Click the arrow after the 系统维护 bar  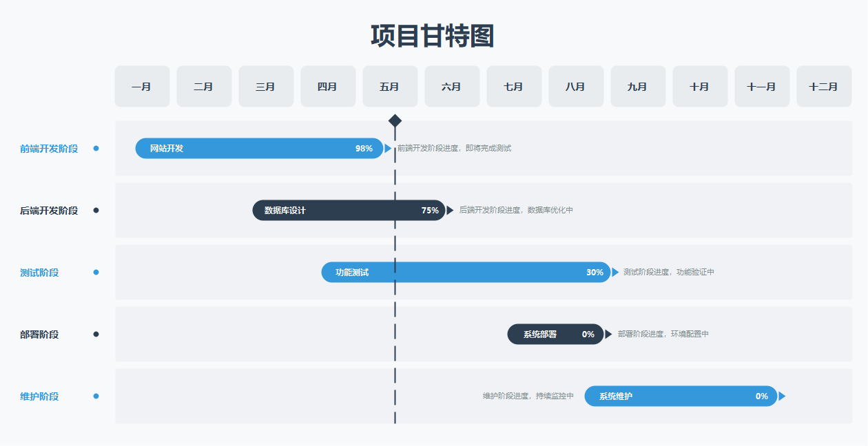point(782,396)
